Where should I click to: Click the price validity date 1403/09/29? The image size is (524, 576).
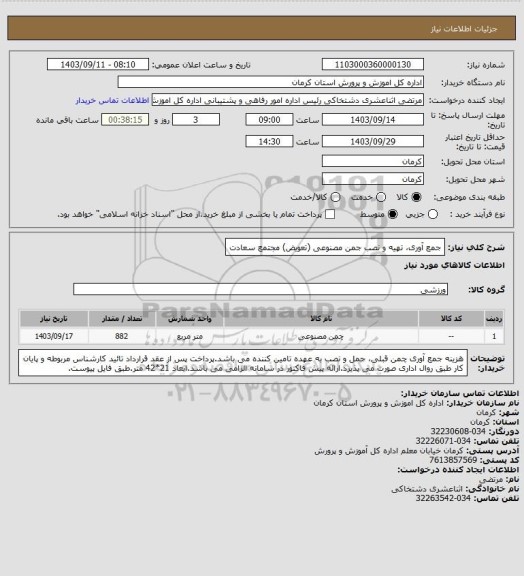coord(373,141)
